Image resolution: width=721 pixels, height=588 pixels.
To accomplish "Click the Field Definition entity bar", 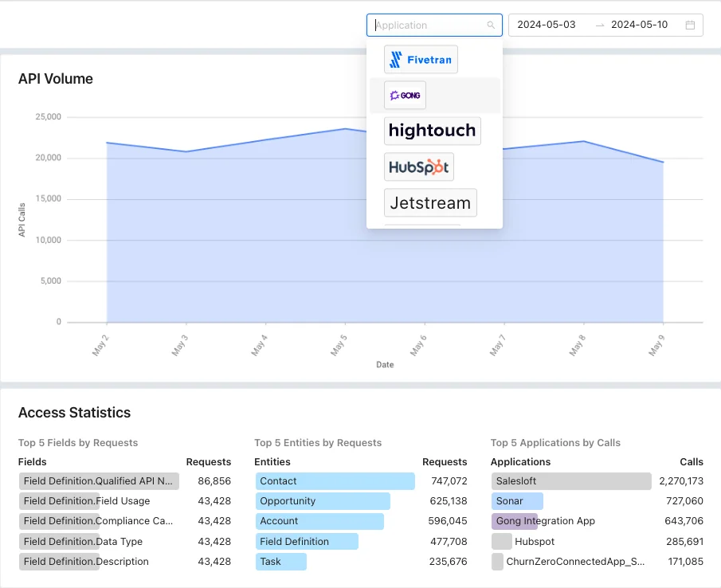I will [307, 542].
